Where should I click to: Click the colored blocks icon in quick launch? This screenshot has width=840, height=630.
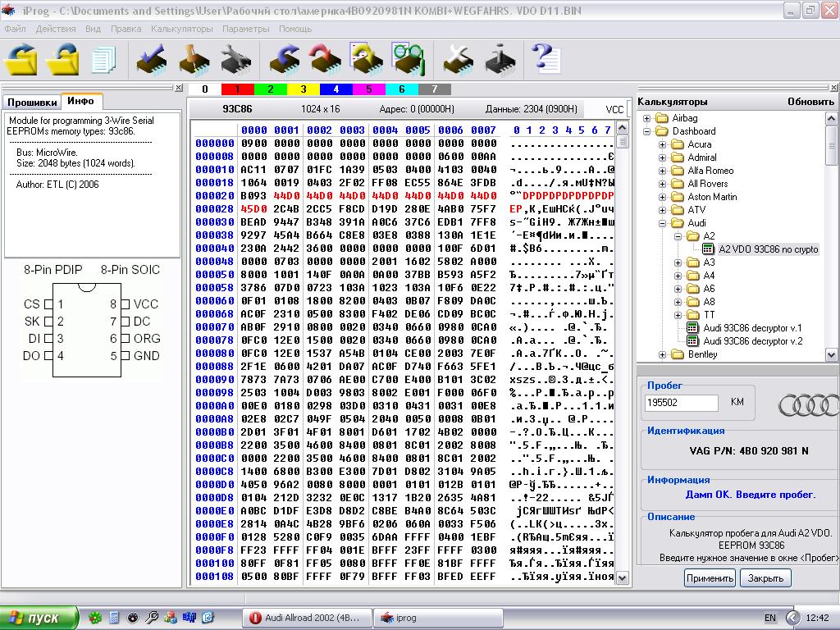point(171,618)
